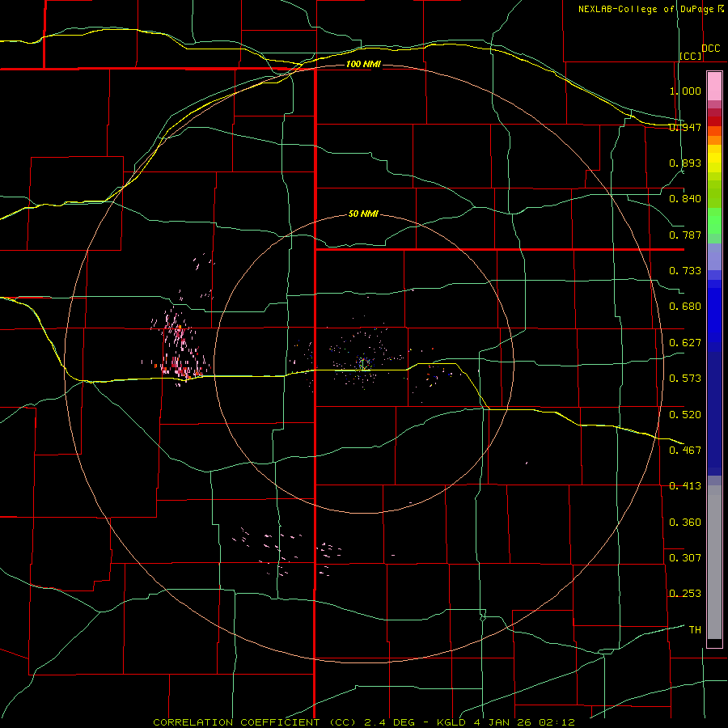728x728 pixels.
Task: Select the 0.253 scale value
Action: click(x=685, y=594)
